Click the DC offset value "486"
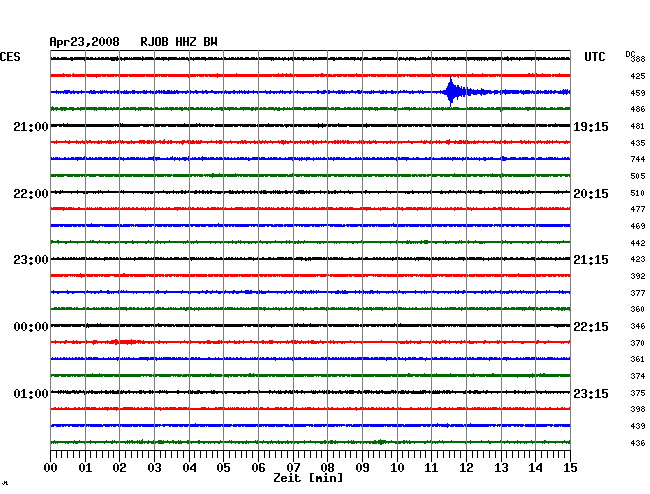The image size is (650, 494). coord(638,109)
